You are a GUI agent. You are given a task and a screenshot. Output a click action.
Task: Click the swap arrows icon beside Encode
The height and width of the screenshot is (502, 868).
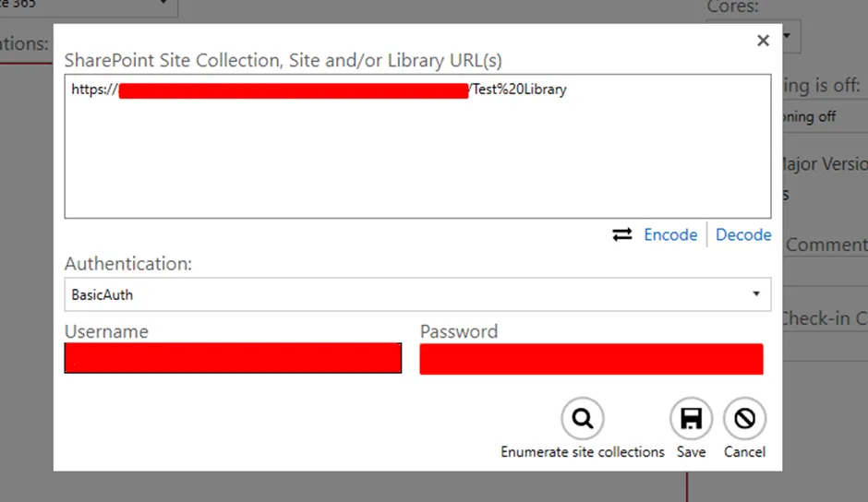click(622, 234)
